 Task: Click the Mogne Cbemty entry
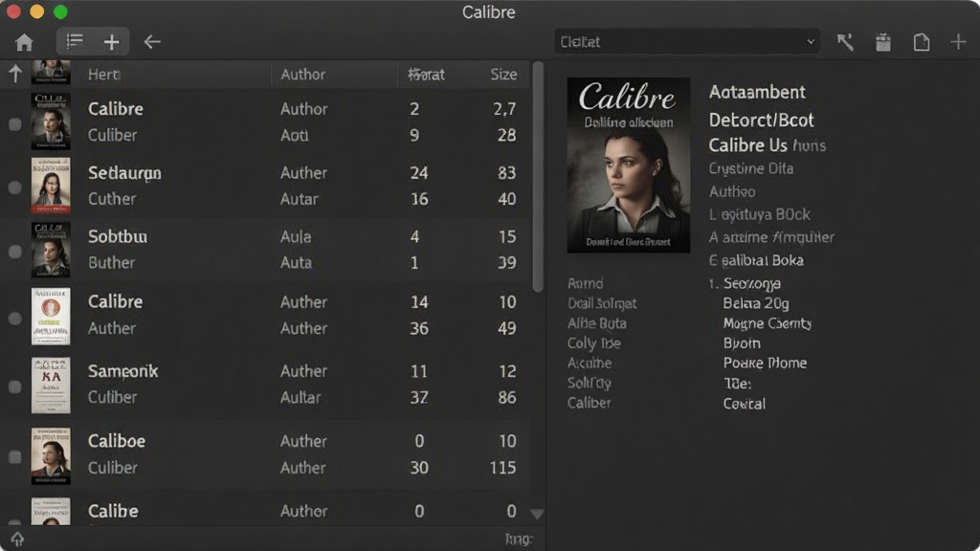click(x=767, y=323)
